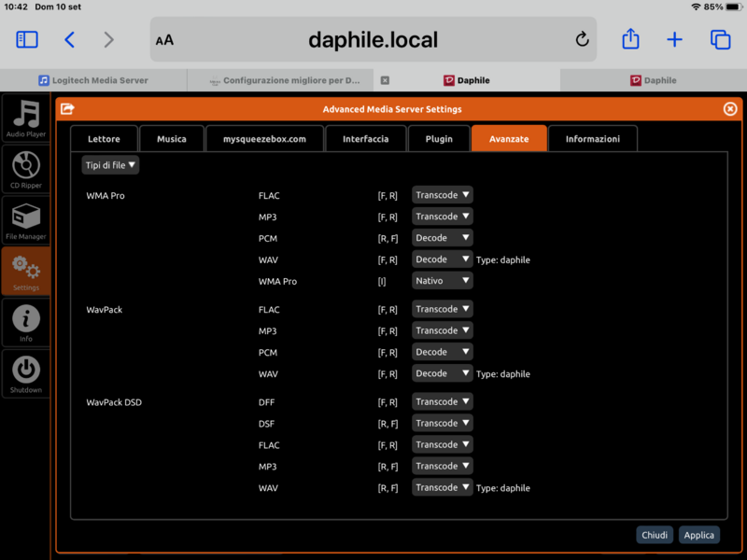This screenshot has width=747, height=560.
Task: Open new Safari tab with plus icon
Action: tap(674, 39)
